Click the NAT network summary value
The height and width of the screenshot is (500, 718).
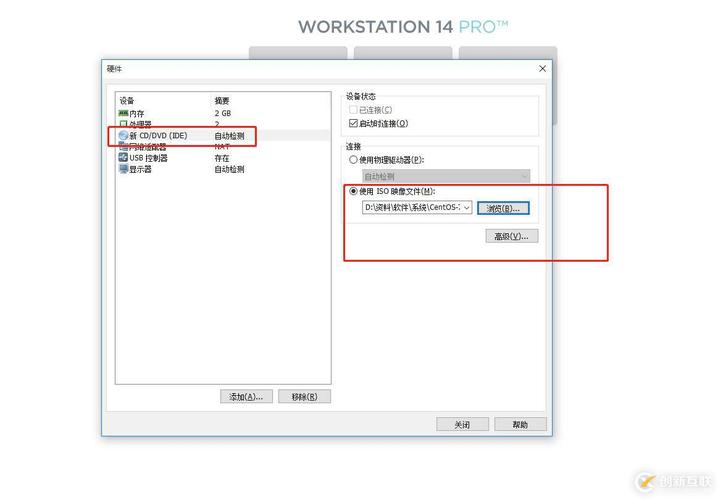click(222, 147)
